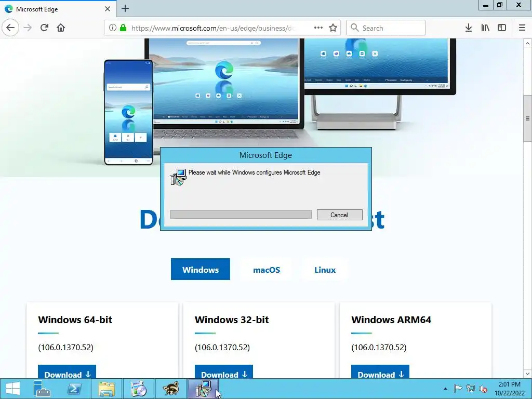Click the Windows 64-bit heading
The width and height of the screenshot is (532, 399).
tap(75, 320)
